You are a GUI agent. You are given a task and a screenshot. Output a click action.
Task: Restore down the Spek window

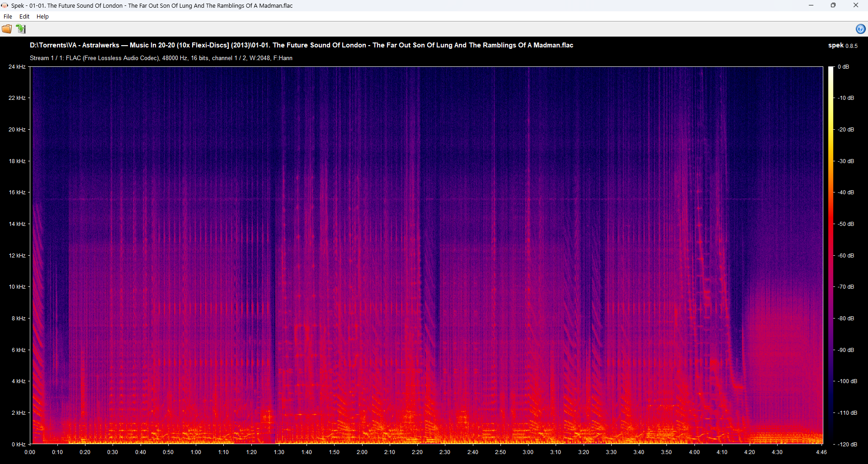pyautogui.click(x=833, y=5)
